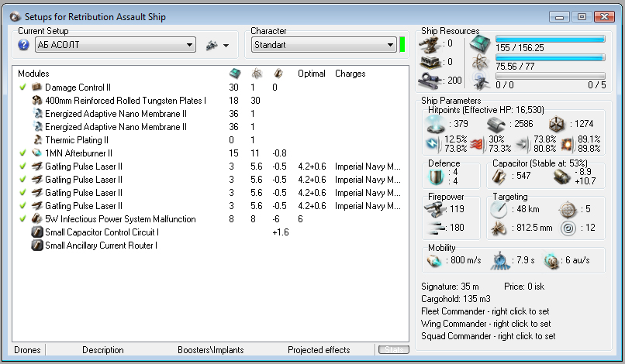This screenshot has width=625, height=364.
Task: Toggle the fourth Gatling Pulse Laser II checkmark
Action: [22, 205]
